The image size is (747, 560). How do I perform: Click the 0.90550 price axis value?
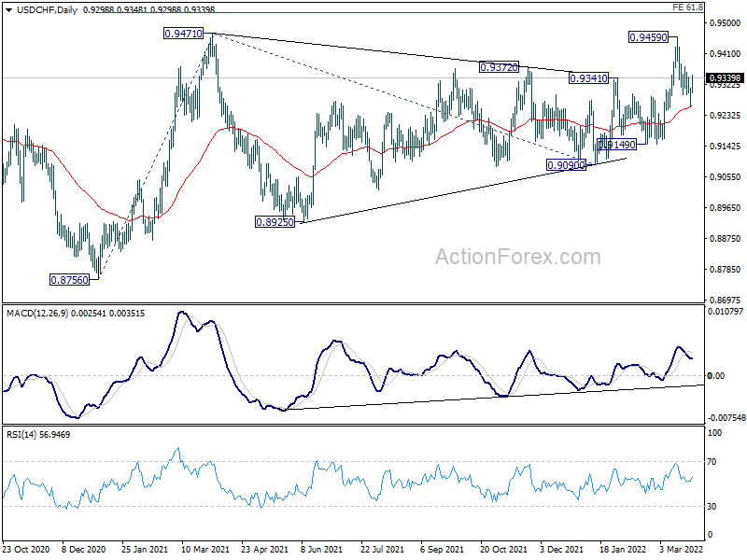tap(726, 176)
